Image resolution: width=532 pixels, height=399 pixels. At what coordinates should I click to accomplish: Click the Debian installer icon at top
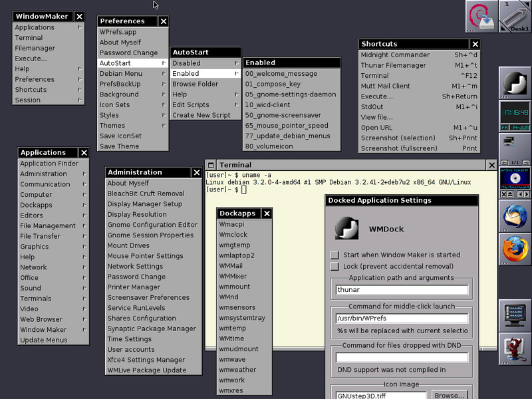pyautogui.click(x=481, y=16)
